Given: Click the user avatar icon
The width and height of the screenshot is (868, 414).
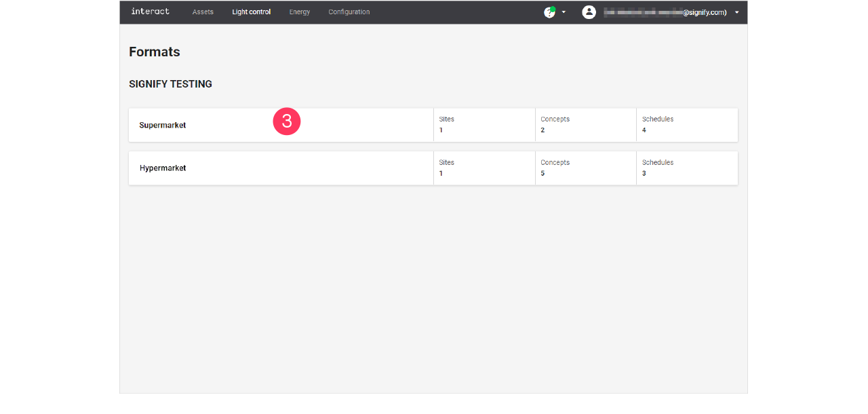Looking at the screenshot, I should (589, 12).
